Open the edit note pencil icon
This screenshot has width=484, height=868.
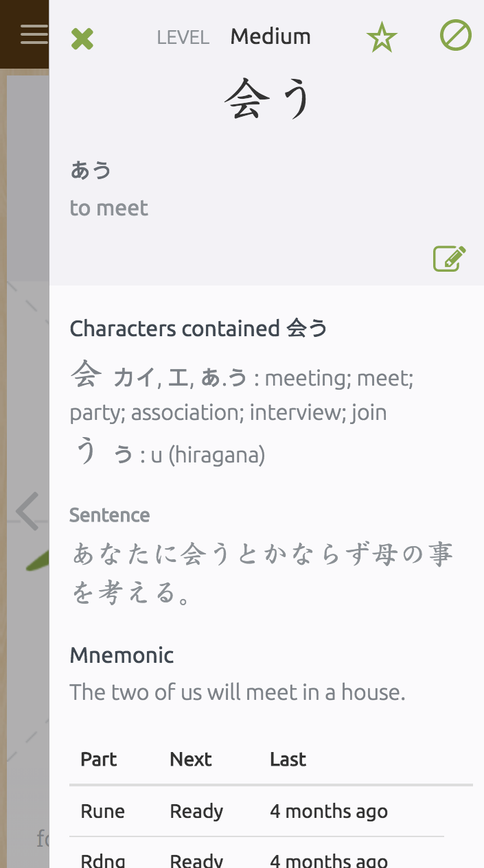(x=450, y=258)
